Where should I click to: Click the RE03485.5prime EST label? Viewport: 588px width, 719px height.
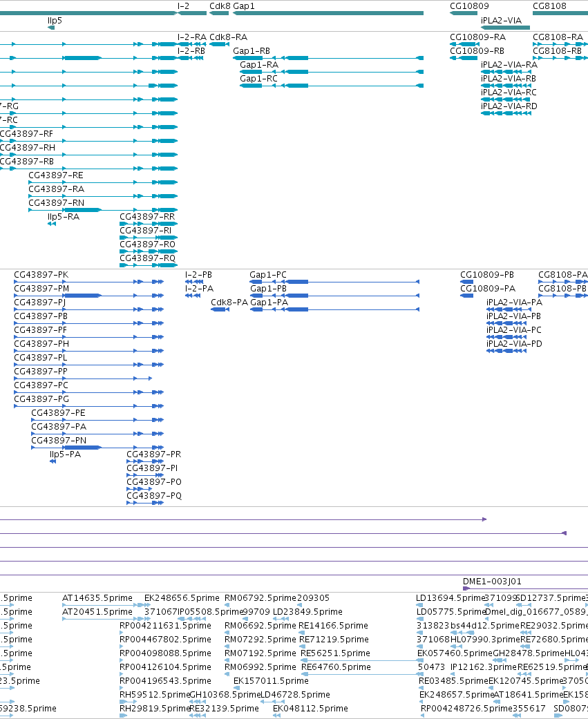(453, 680)
